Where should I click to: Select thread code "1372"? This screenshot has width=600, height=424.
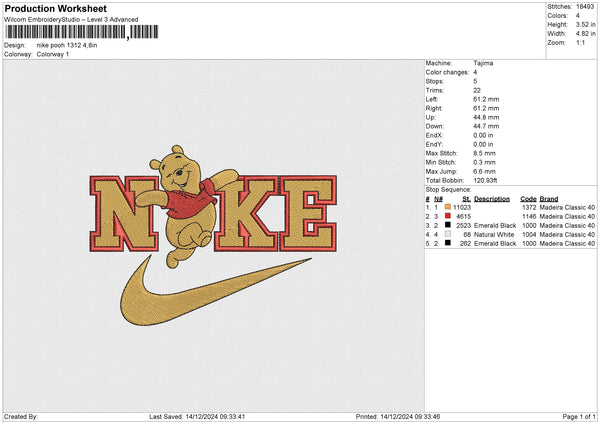click(529, 207)
